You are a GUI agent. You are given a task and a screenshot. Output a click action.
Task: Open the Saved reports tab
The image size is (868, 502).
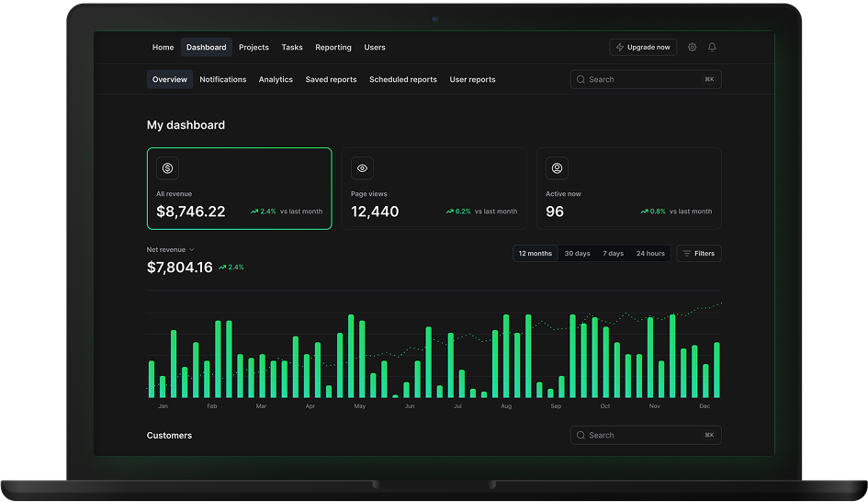click(331, 79)
